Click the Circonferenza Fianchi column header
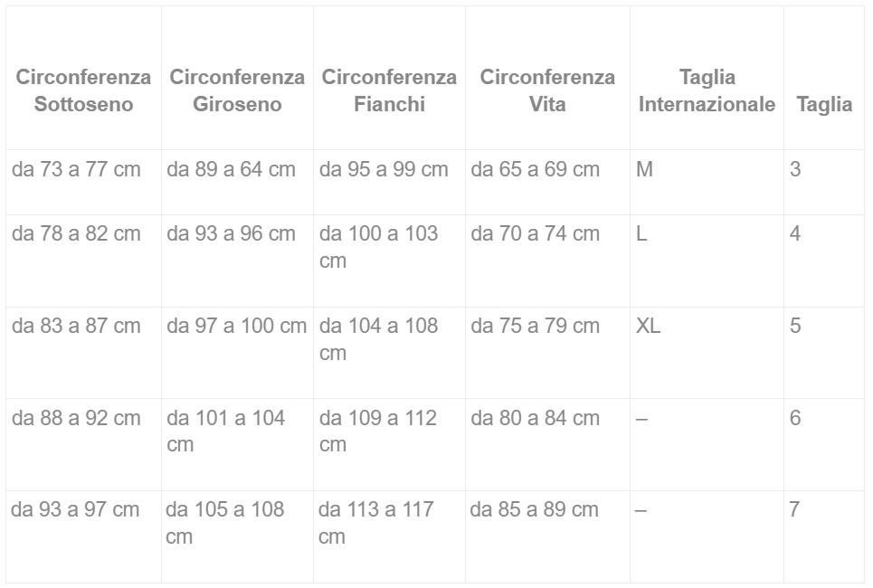Image resolution: width=873 pixels, height=588 pixels. tap(389, 90)
